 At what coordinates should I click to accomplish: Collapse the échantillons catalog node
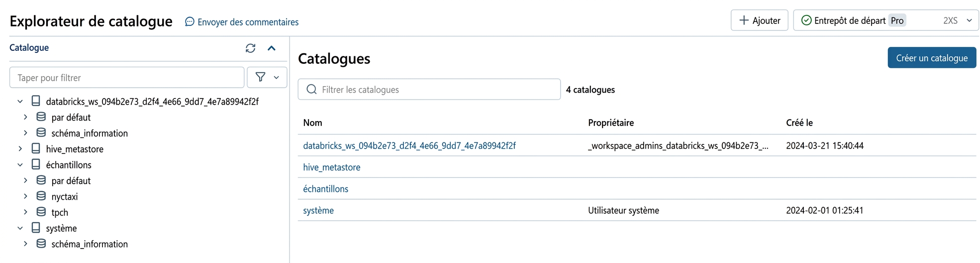[20, 165]
